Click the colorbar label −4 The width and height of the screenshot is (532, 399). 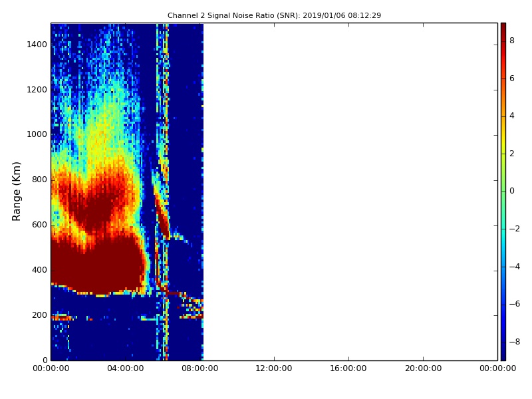click(514, 267)
